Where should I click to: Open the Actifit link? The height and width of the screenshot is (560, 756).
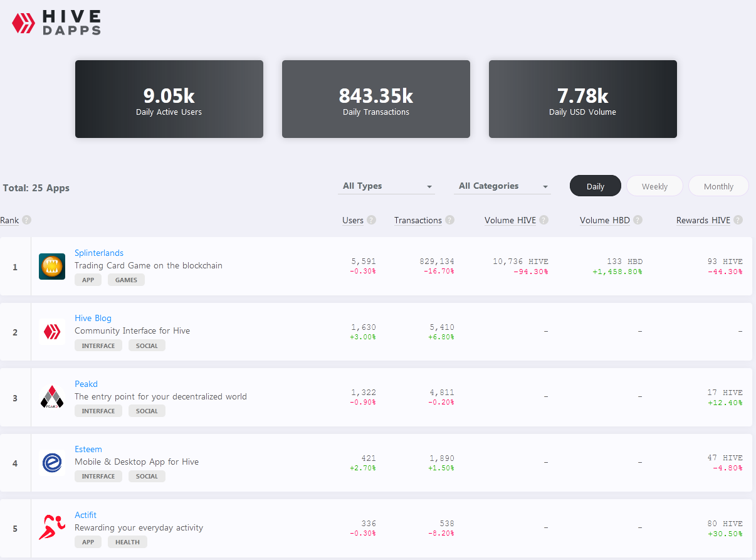86,515
